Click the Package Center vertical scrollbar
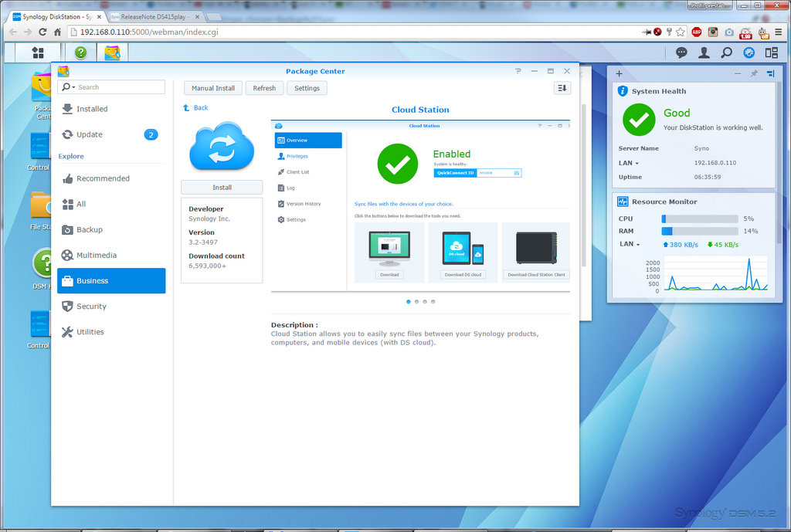Image resolution: width=791 pixels, height=532 pixels. tap(584, 185)
